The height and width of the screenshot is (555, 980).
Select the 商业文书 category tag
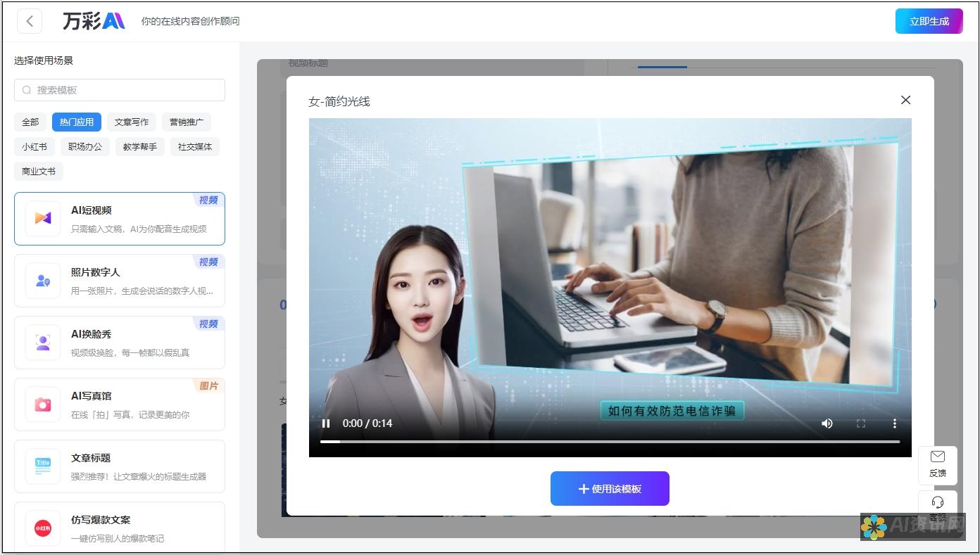point(39,172)
